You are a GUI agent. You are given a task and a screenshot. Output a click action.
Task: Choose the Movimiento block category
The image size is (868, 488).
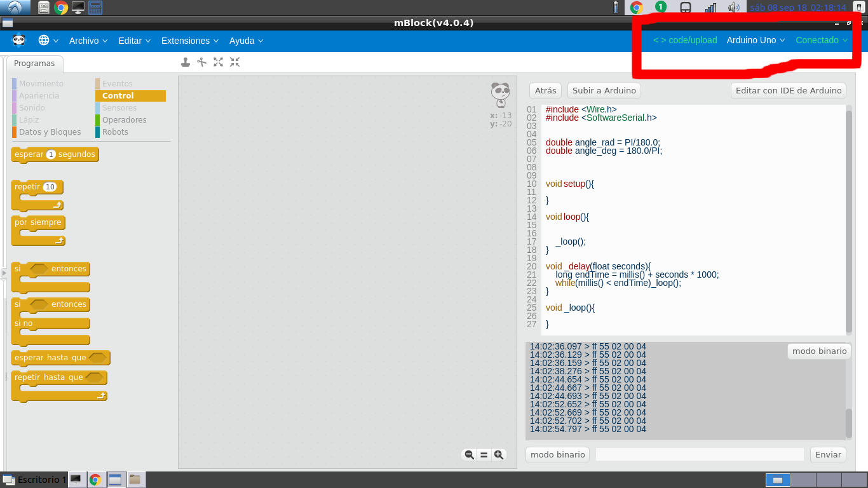[41, 83]
